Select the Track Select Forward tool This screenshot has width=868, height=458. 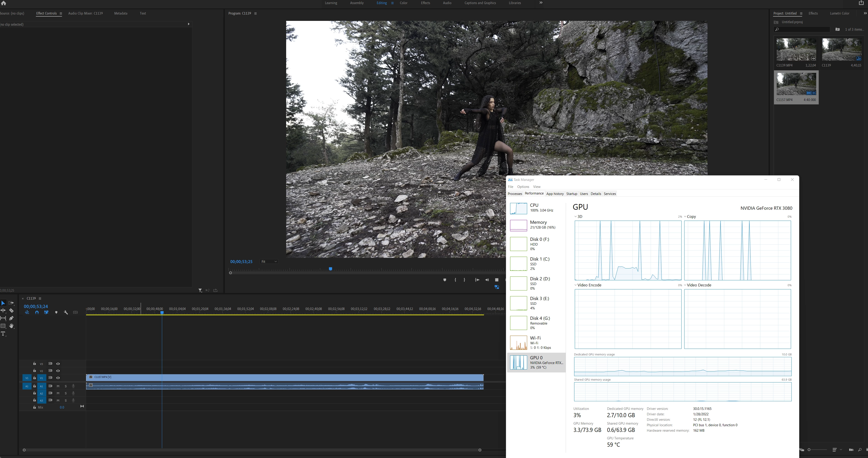(x=11, y=303)
